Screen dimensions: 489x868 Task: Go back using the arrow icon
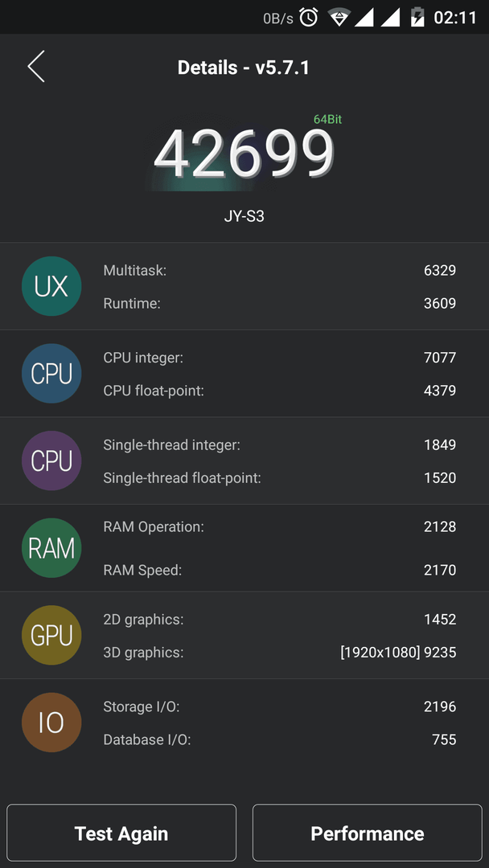pyautogui.click(x=36, y=67)
